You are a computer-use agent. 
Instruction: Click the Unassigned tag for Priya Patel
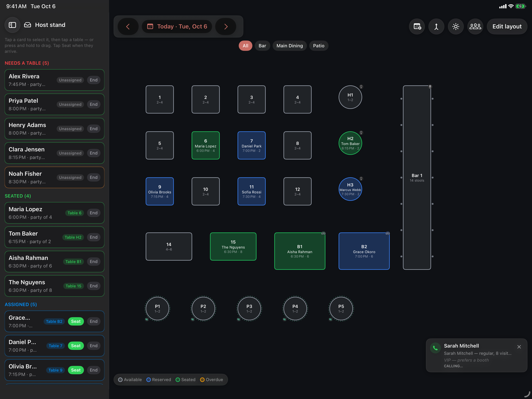(70, 104)
